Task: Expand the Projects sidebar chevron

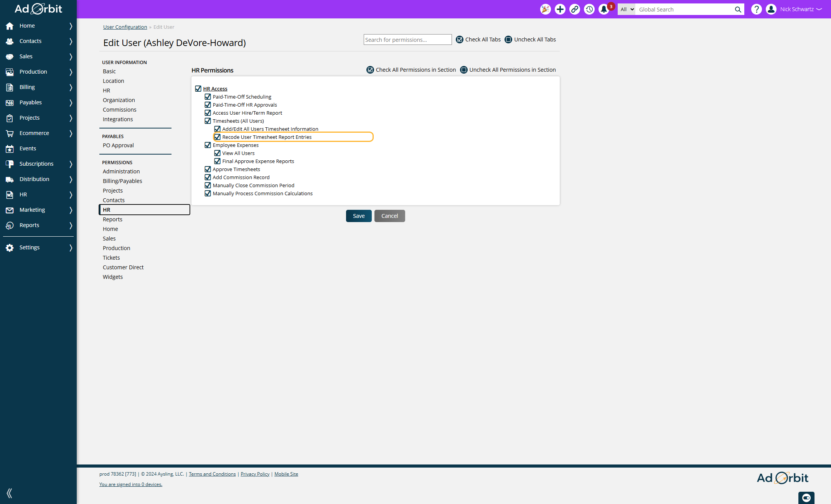Action: click(71, 118)
